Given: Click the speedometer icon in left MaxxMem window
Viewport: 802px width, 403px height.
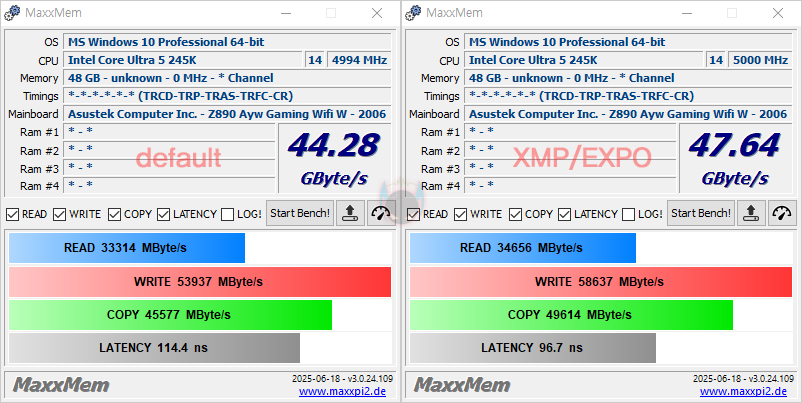Looking at the screenshot, I should (x=381, y=213).
